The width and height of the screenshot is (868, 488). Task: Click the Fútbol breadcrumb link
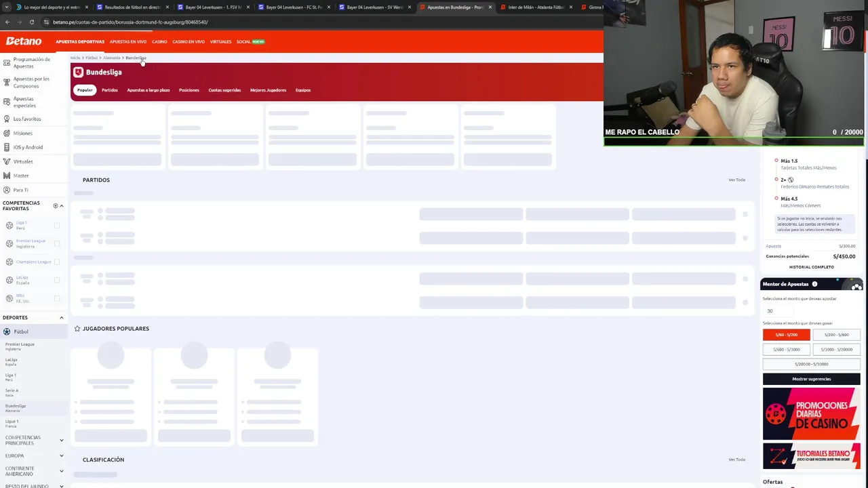(92, 58)
